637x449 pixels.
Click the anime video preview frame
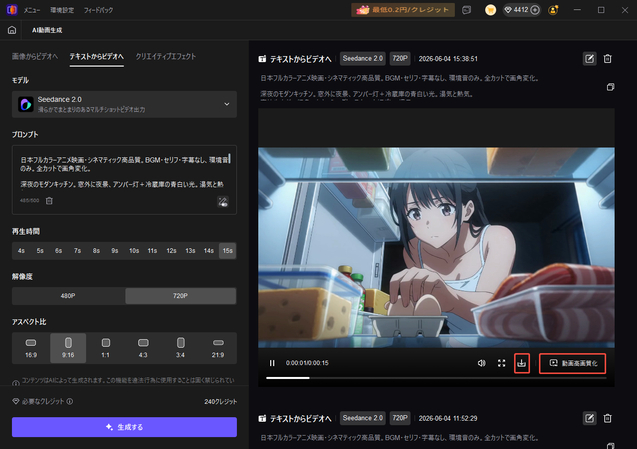click(x=436, y=247)
